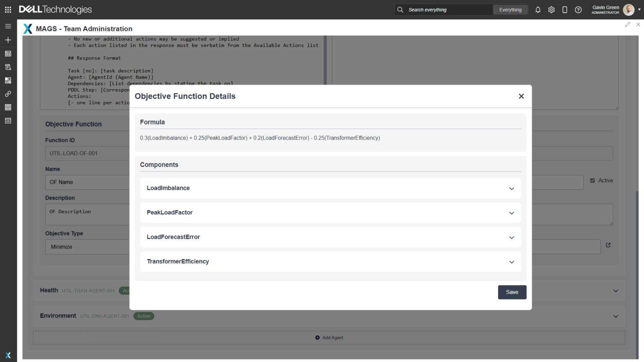Open settings gear in top bar
Viewport: 644px width, 362px height.
(551, 10)
